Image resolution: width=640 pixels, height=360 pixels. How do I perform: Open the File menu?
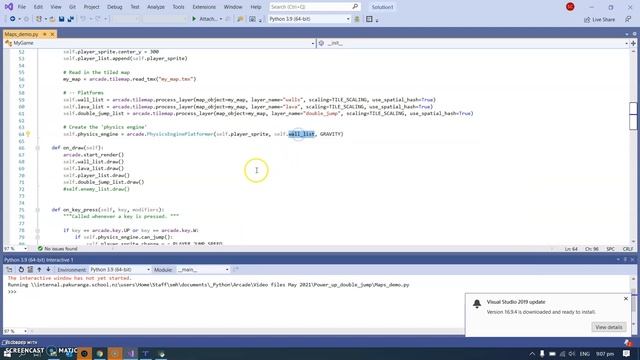click(22, 7)
